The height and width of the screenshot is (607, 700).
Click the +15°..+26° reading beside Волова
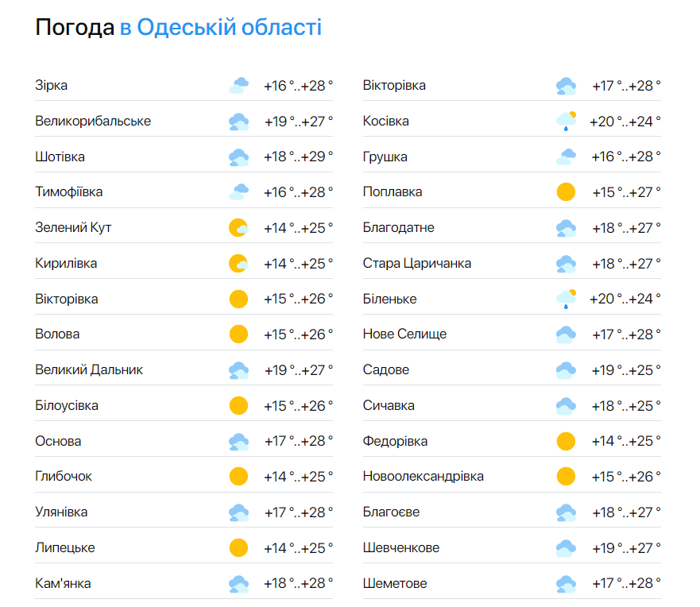point(299,334)
